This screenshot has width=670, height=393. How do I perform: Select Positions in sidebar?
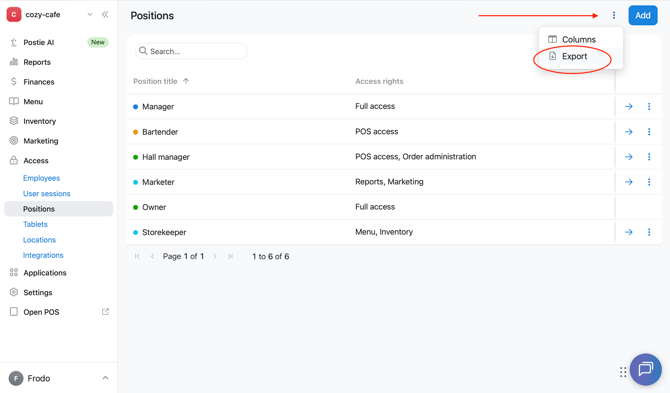(59, 209)
